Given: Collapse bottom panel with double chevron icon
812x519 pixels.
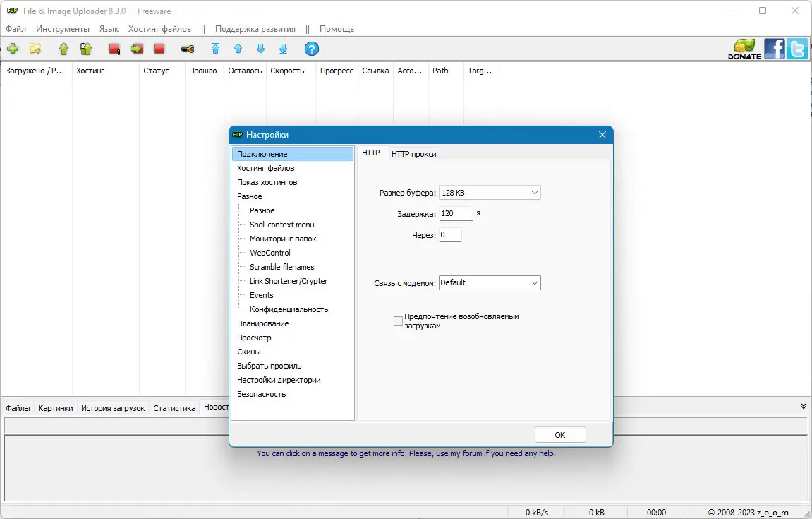Looking at the screenshot, I should coord(804,407).
